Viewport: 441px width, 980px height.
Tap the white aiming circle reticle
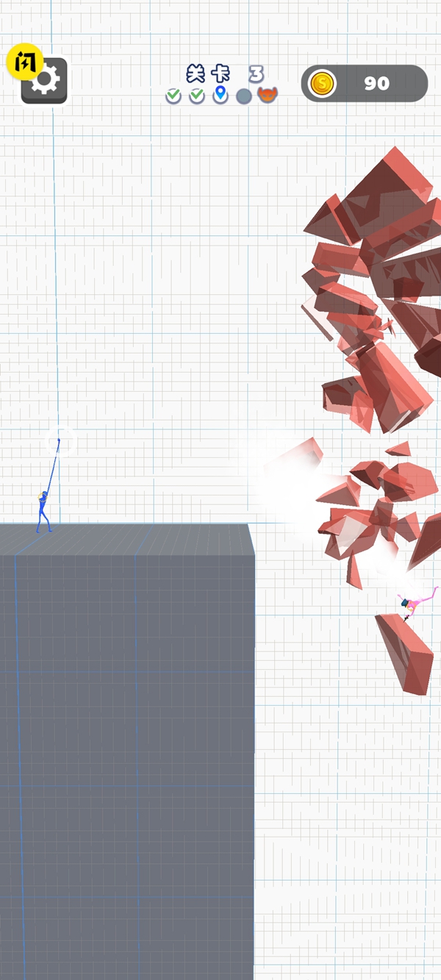(60, 442)
